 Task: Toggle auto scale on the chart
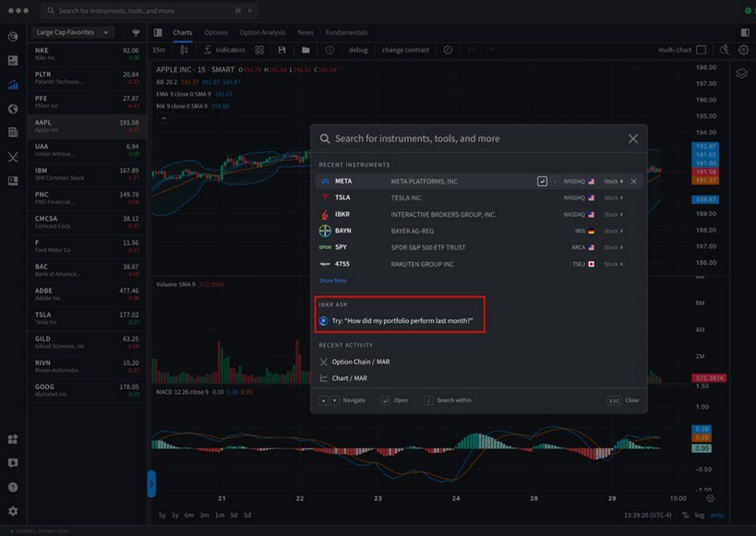point(717,515)
